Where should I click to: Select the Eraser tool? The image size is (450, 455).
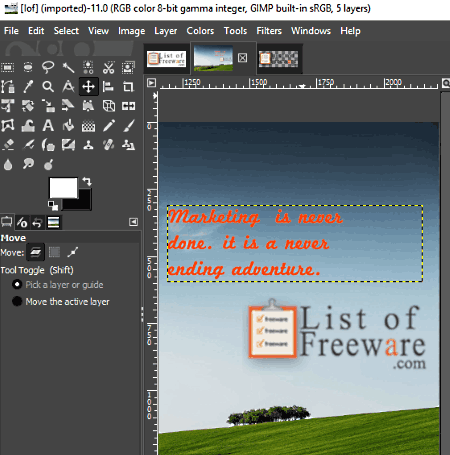(x=8, y=145)
